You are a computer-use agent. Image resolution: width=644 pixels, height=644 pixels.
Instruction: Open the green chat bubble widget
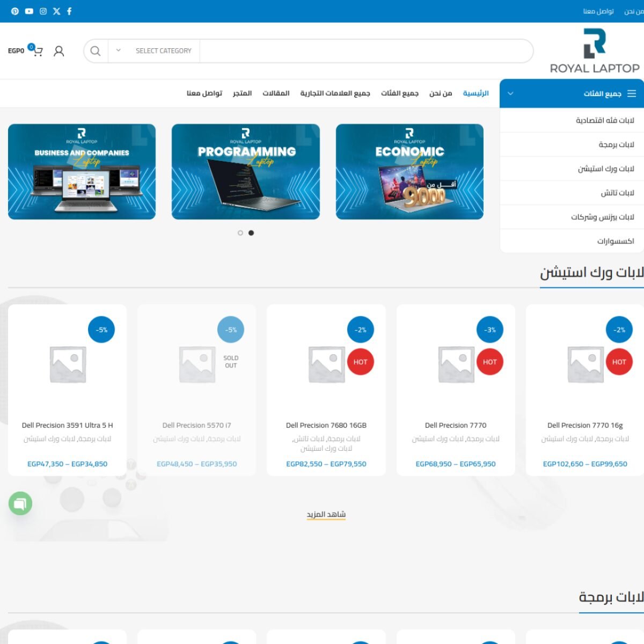coord(20,503)
